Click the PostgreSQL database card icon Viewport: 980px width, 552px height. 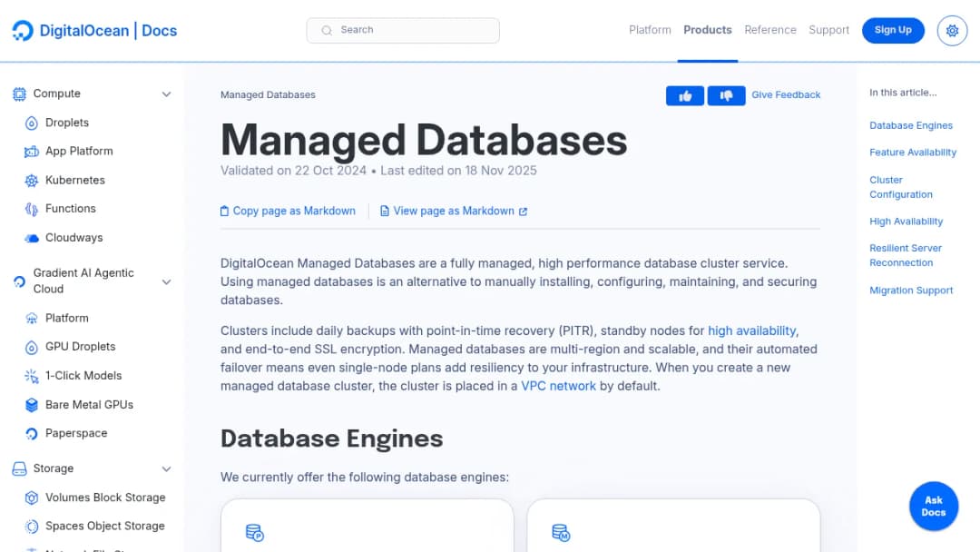[x=254, y=533]
